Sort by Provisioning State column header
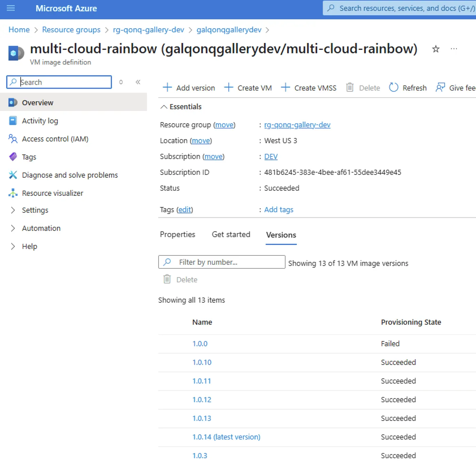 (411, 322)
